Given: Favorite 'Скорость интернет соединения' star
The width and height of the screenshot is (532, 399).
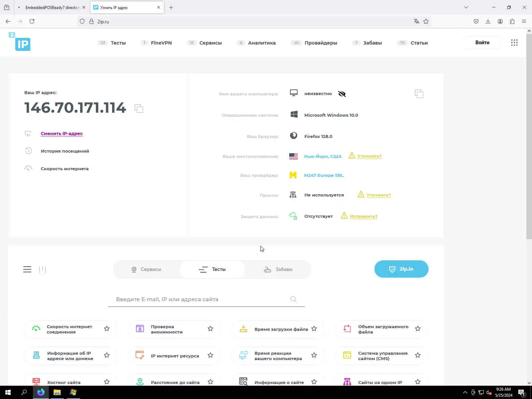Looking at the screenshot, I should pyautogui.click(x=107, y=329).
